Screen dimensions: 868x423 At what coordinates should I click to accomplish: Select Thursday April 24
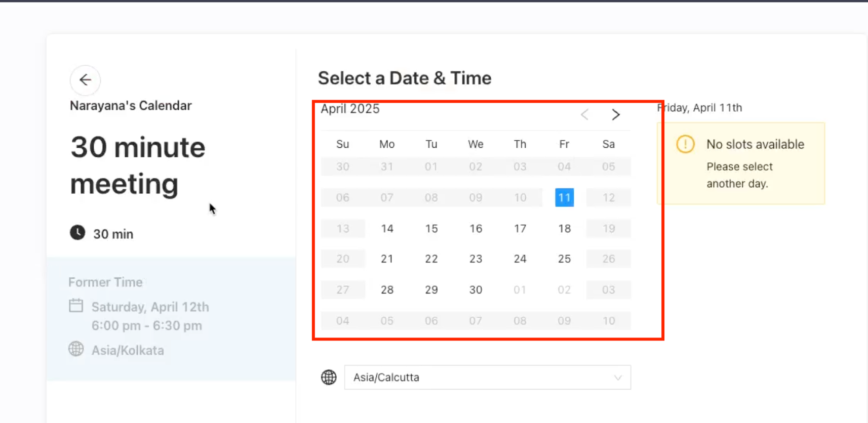point(520,259)
